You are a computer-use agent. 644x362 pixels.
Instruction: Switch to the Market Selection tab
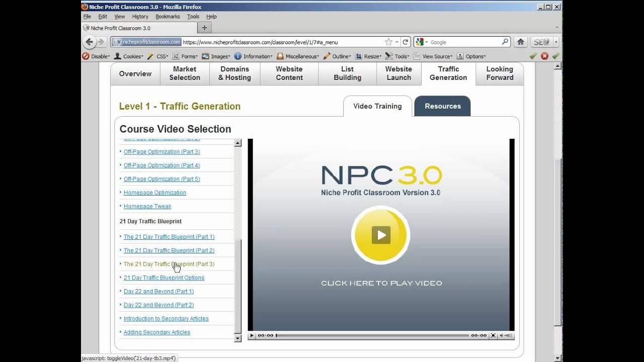point(185,73)
